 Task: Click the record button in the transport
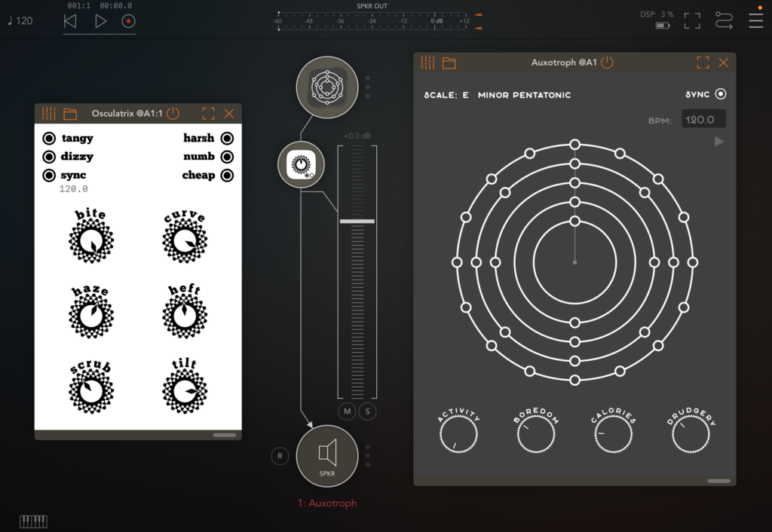(128, 20)
